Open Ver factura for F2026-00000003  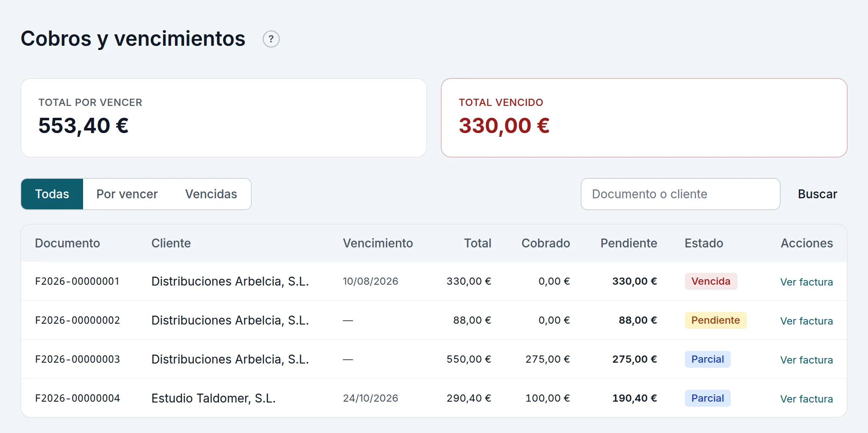[x=807, y=360]
